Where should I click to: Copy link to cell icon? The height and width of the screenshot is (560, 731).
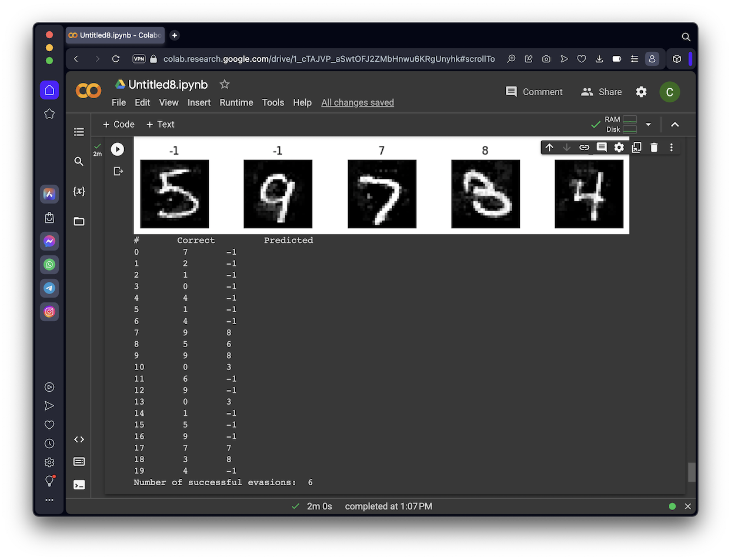click(584, 148)
